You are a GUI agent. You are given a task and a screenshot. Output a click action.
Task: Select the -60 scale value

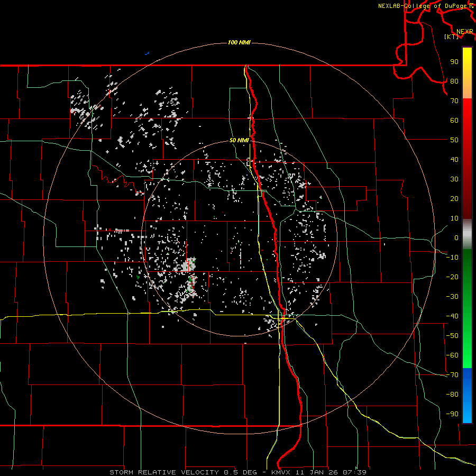click(452, 355)
